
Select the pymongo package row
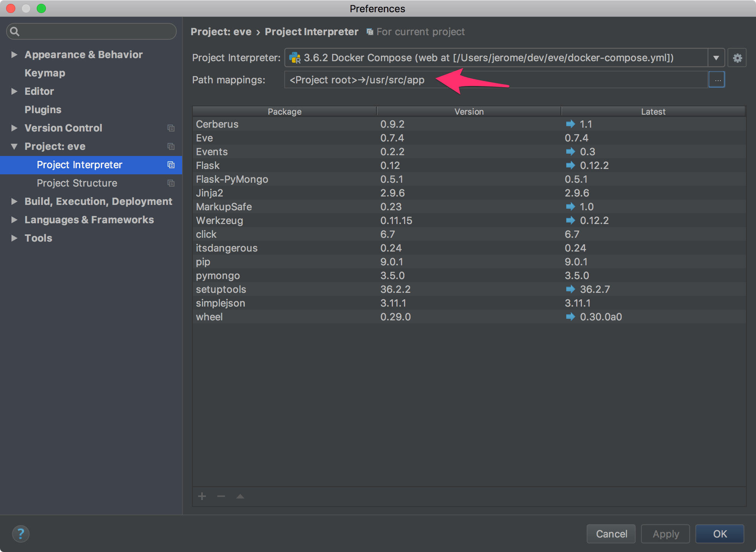[x=469, y=276]
